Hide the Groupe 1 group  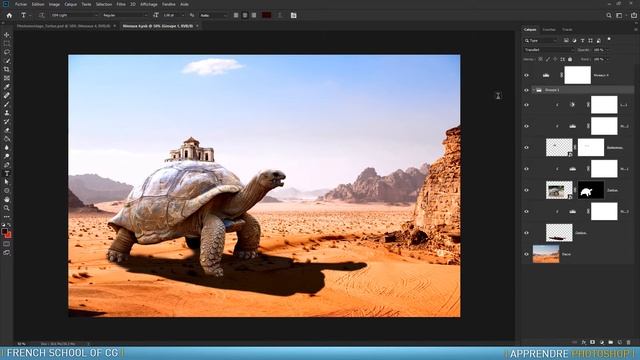[x=527, y=90]
